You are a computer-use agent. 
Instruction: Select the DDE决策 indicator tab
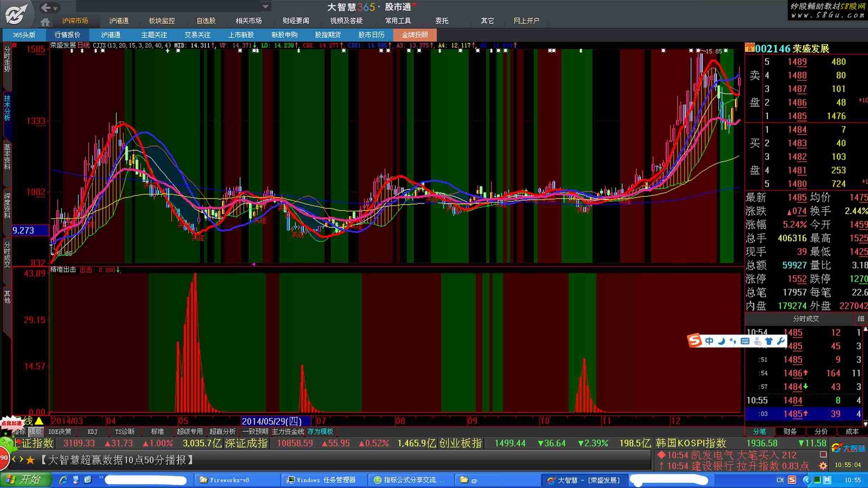pos(60,431)
